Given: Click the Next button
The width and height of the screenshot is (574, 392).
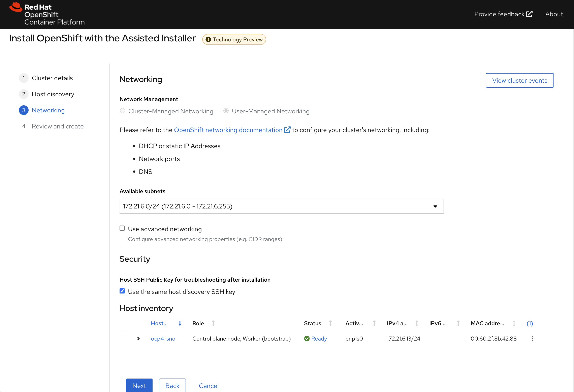Looking at the screenshot, I should (139, 385).
